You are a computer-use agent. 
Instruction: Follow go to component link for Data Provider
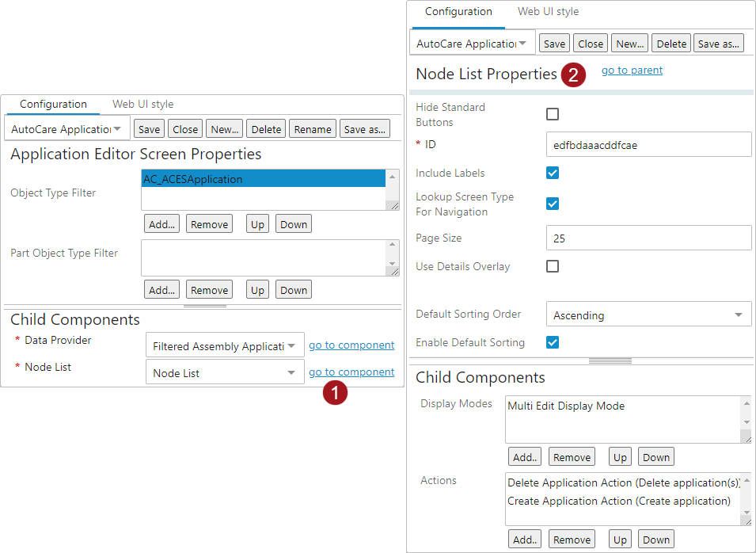pyautogui.click(x=351, y=345)
